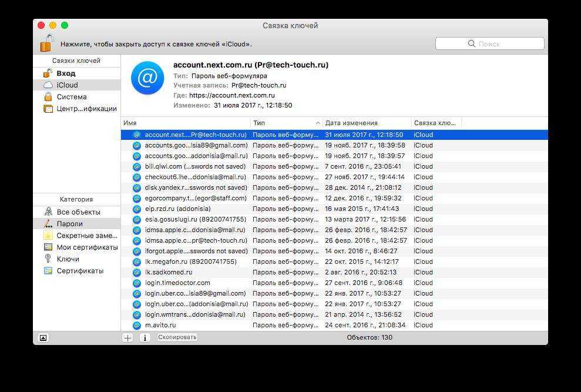Click the @ icon beside m.avito.ru
The image size is (581, 392).
coord(137,325)
